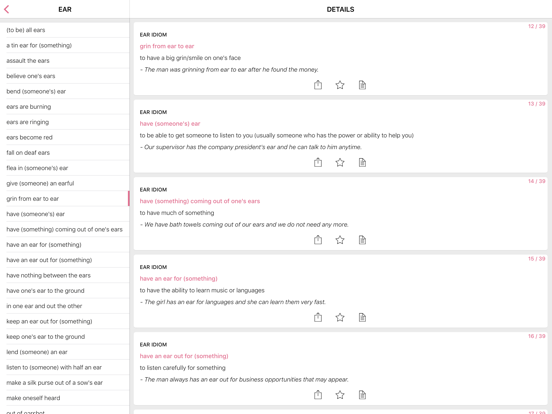Viewport: 552px width, 414px height.
Task: Open note icon on 'have an ear for' card
Action: pyautogui.click(x=362, y=317)
